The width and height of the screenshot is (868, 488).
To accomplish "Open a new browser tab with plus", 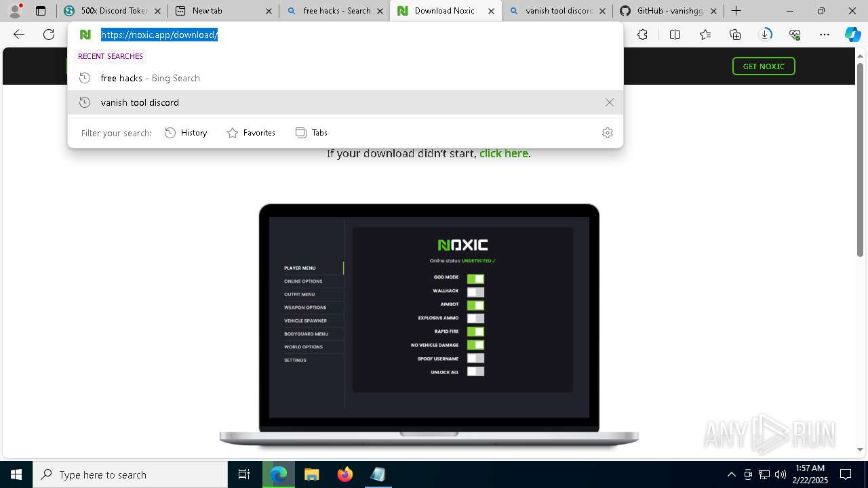I will click(x=736, y=11).
